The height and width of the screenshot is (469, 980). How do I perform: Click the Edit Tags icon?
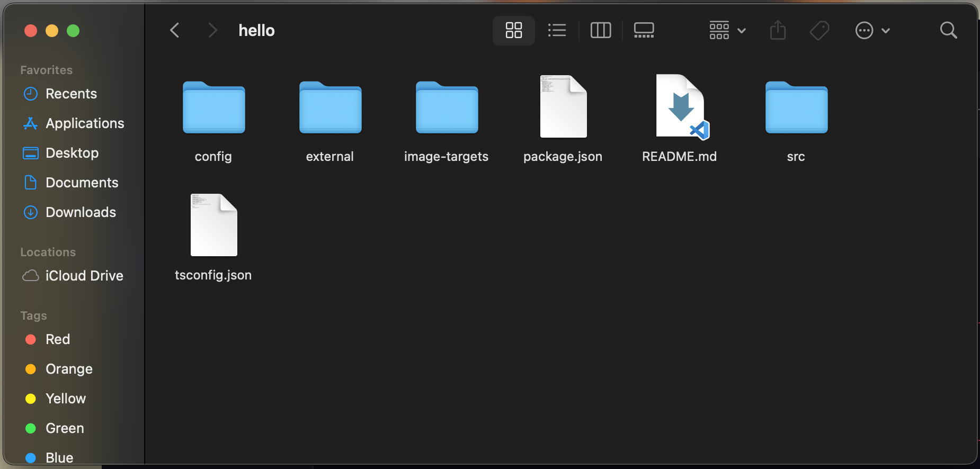(819, 30)
